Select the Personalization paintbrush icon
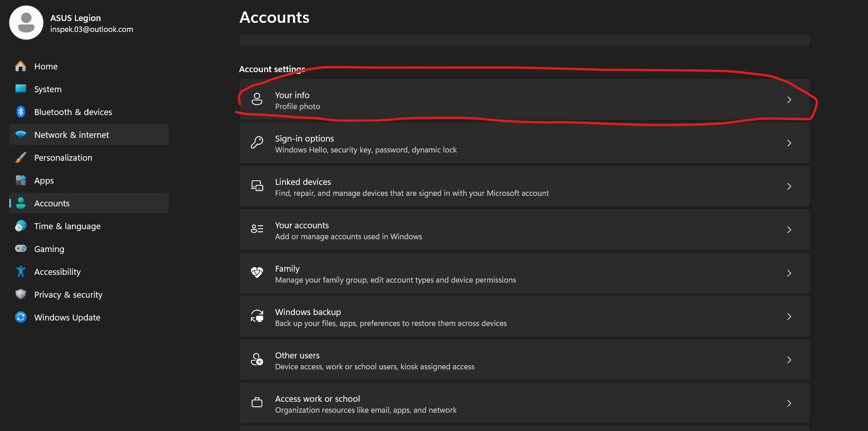Viewport: 868px width, 431px height. pos(21,158)
